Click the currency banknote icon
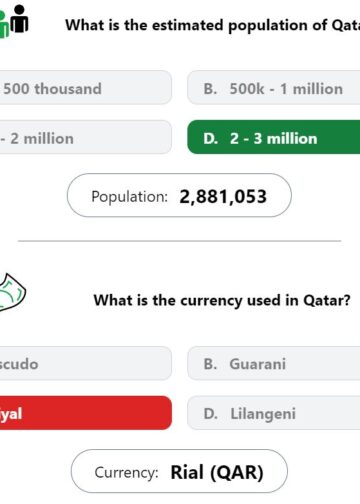 coord(12,293)
